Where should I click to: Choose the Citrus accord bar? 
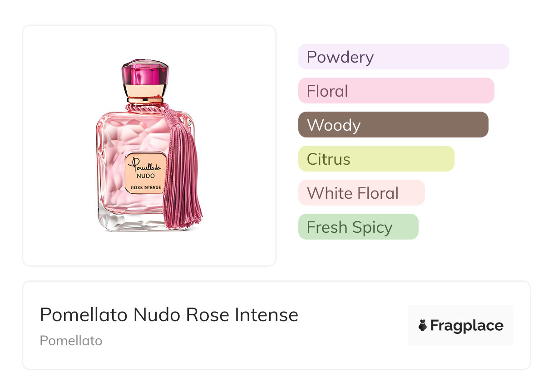(x=376, y=159)
